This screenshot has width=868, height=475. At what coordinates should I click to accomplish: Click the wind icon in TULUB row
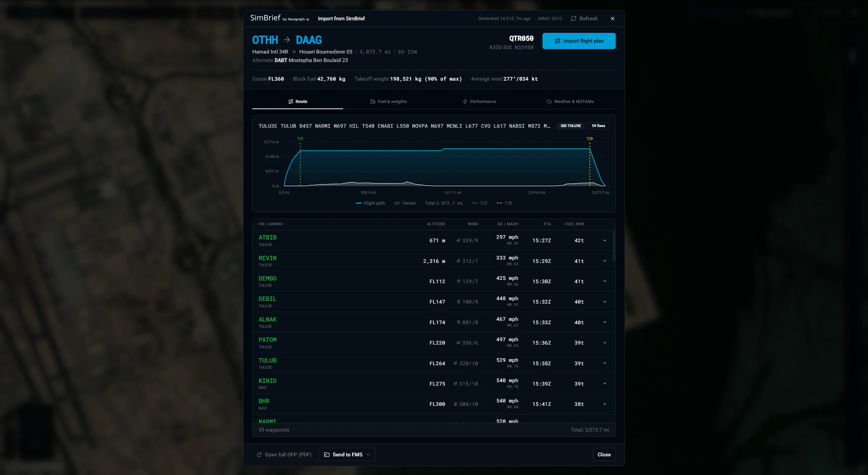tap(455, 363)
